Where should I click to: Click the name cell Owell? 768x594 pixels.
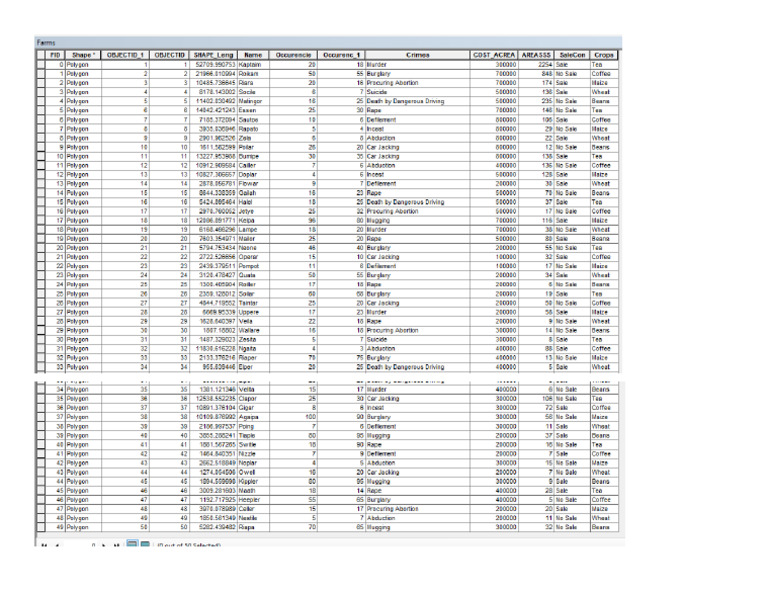[253, 473]
